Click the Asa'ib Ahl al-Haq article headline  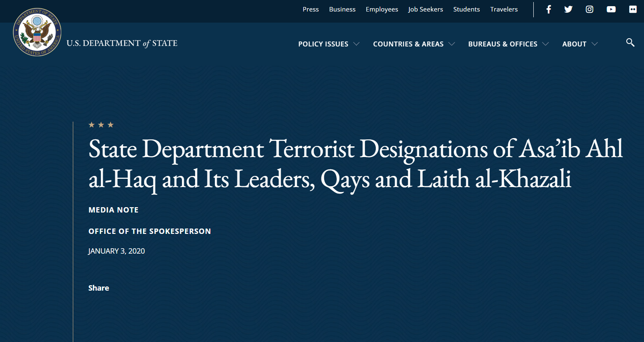coord(355,164)
